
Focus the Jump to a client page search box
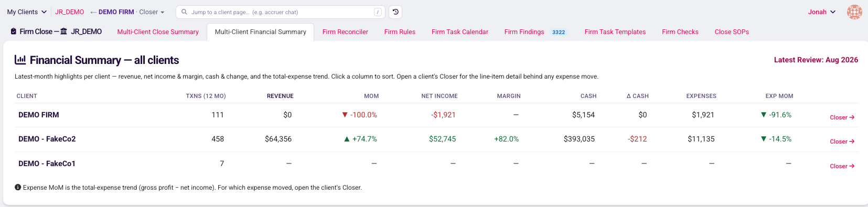pyautogui.click(x=281, y=12)
